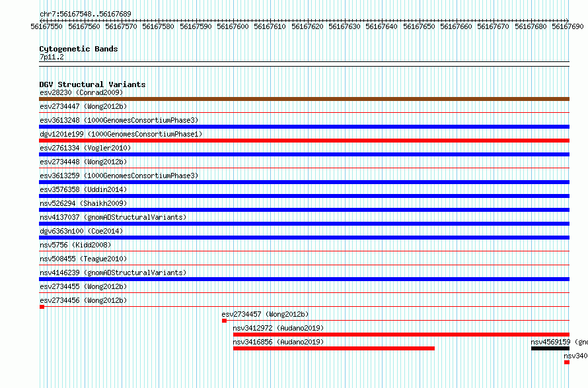588x388 pixels.
Task: Click the DGV Structural Variants track title
Action: click(92, 84)
